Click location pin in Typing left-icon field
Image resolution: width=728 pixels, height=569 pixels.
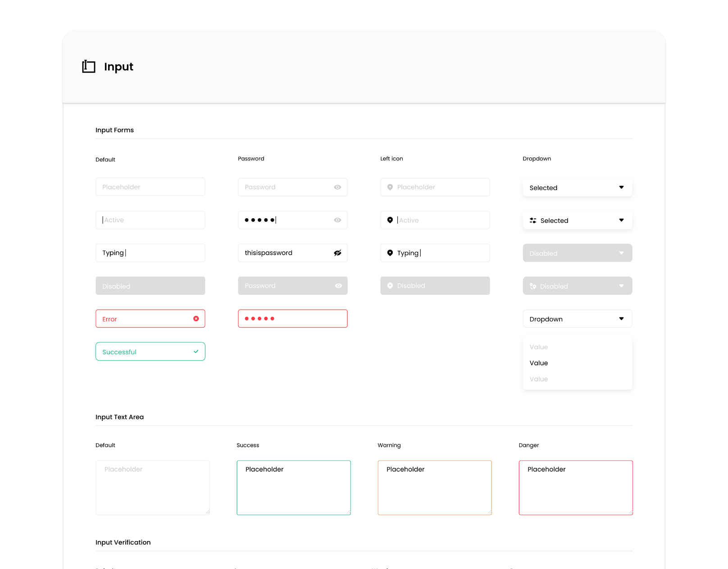coord(390,253)
